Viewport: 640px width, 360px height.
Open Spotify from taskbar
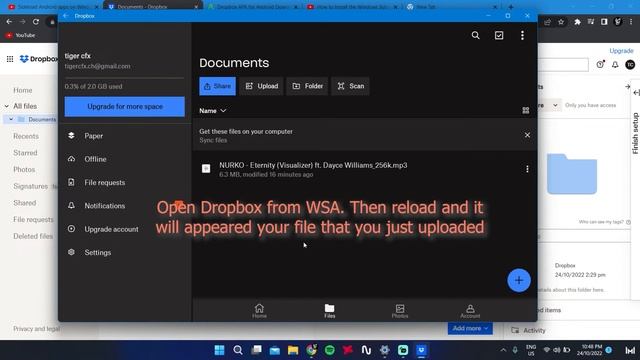click(x=330, y=350)
